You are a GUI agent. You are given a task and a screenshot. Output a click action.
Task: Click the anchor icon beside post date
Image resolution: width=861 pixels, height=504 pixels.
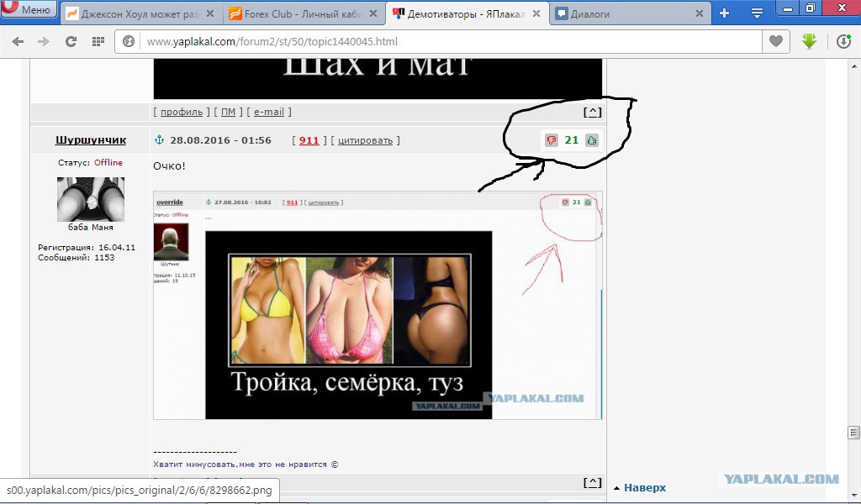coord(159,140)
